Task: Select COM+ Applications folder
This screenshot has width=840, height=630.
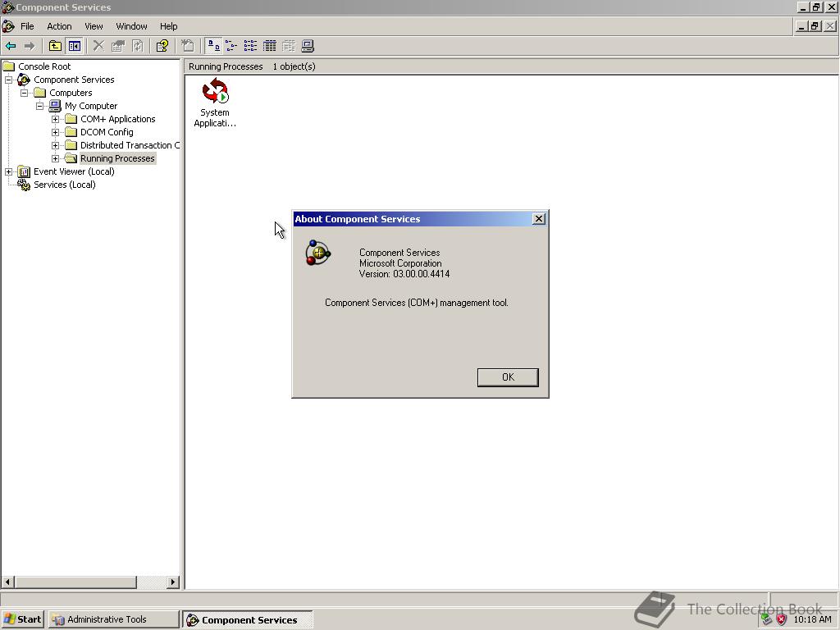Action: tap(118, 119)
